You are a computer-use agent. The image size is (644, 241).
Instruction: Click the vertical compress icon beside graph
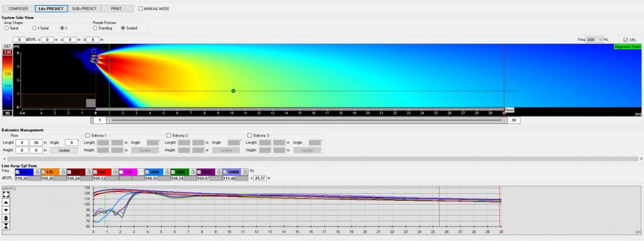(x=6, y=226)
